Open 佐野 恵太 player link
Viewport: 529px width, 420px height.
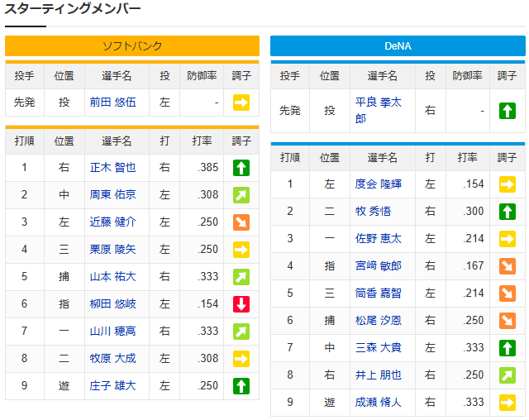(x=379, y=238)
